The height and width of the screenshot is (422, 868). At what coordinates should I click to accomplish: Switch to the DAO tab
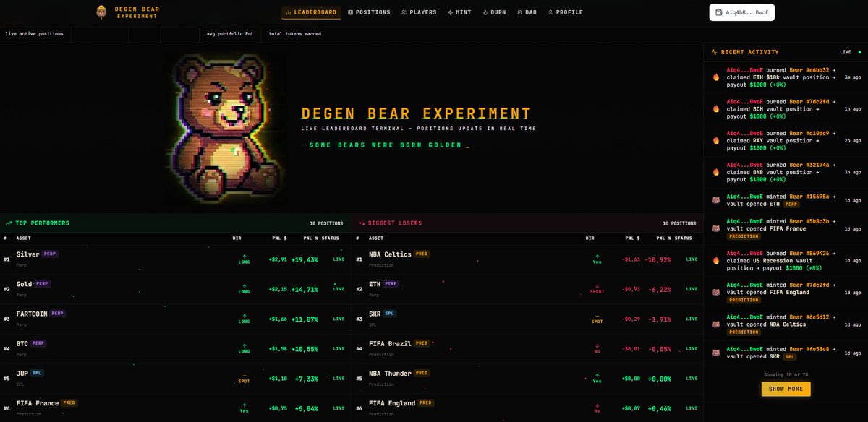527,12
